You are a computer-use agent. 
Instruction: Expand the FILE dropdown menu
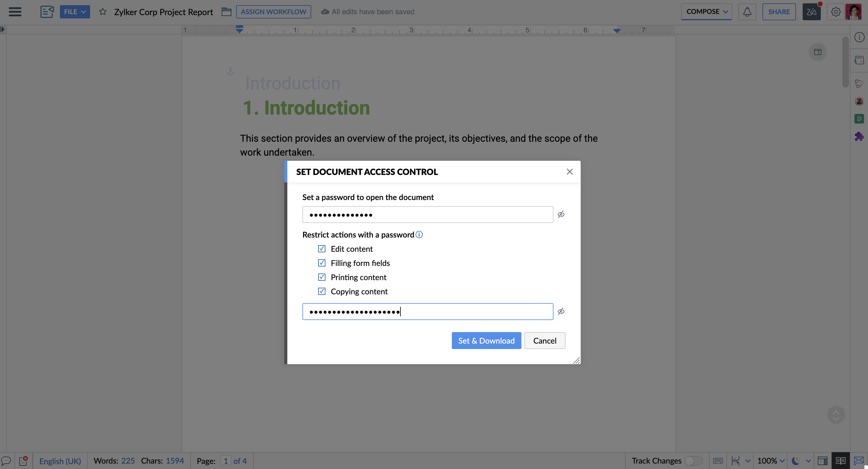(75, 12)
